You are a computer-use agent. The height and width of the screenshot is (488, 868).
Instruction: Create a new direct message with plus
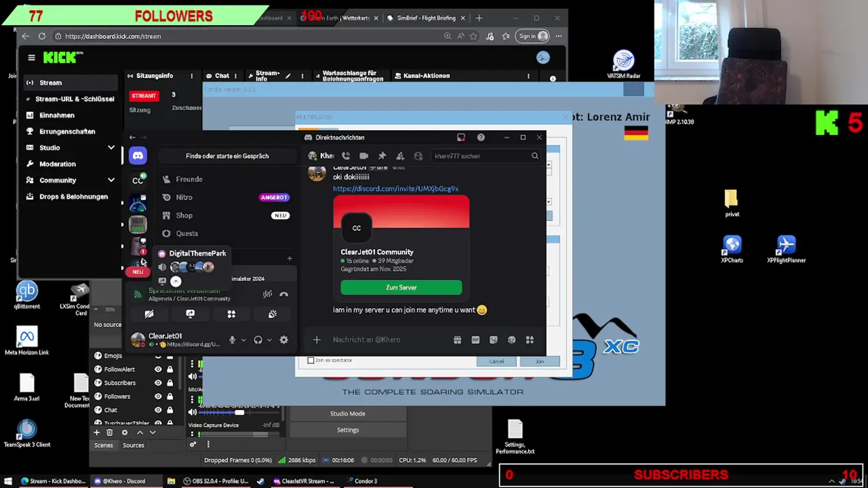[290, 258]
